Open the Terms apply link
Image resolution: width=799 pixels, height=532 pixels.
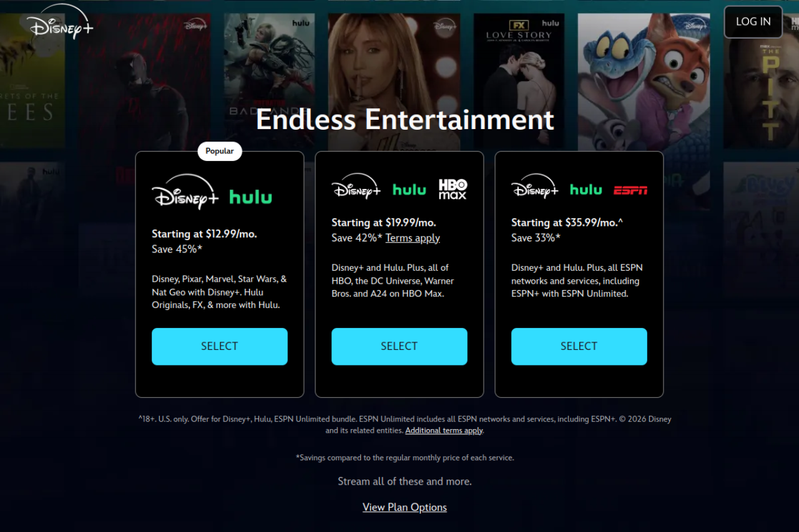pos(413,238)
